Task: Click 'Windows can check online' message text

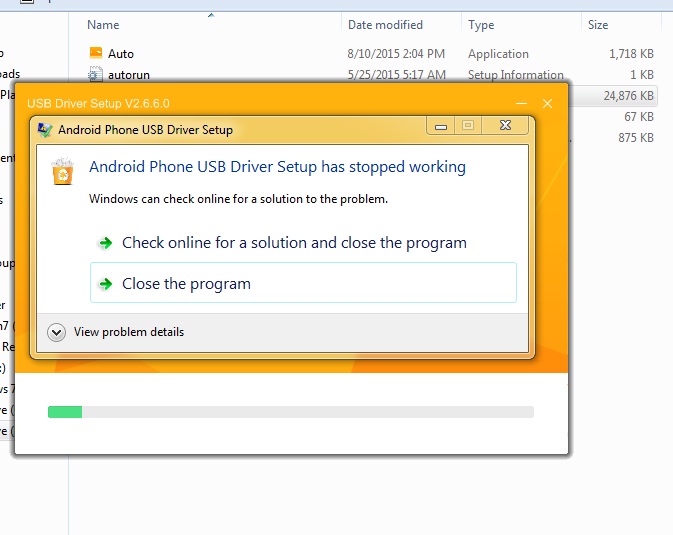Action: tap(238, 199)
